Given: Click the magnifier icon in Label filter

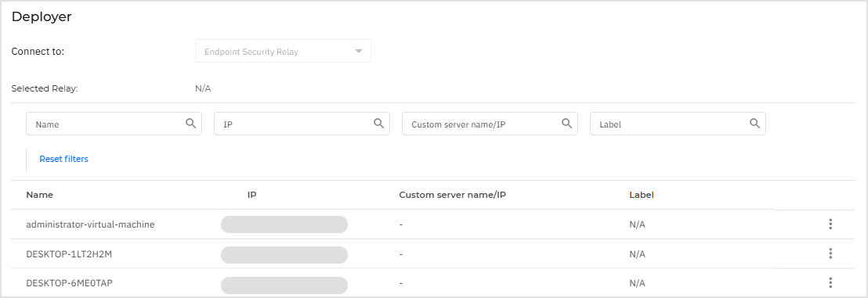Looking at the screenshot, I should tap(754, 124).
